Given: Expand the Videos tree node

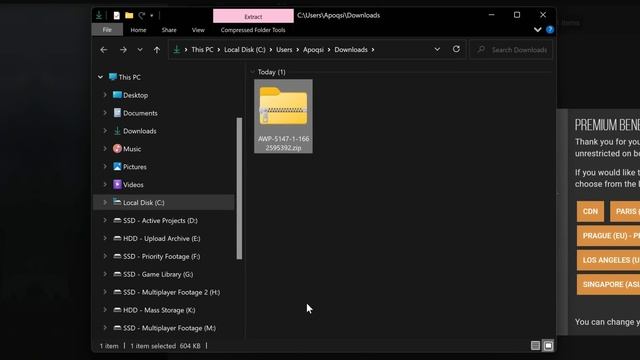Looking at the screenshot, I should (105, 184).
